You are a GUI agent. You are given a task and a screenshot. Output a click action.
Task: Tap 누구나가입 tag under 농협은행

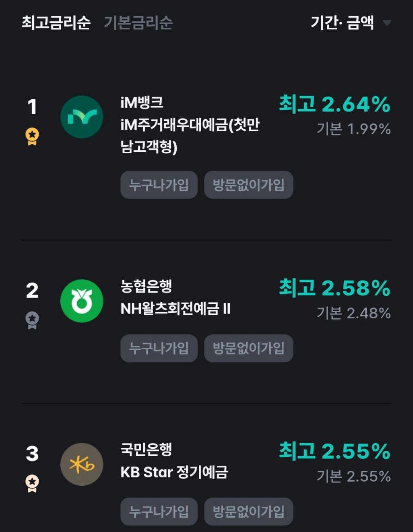(x=159, y=348)
